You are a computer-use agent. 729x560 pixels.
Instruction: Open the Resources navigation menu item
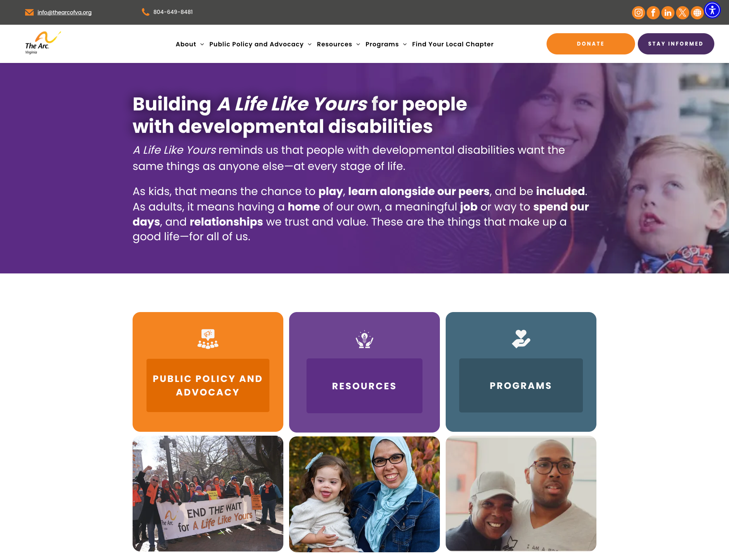tap(334, 44)
